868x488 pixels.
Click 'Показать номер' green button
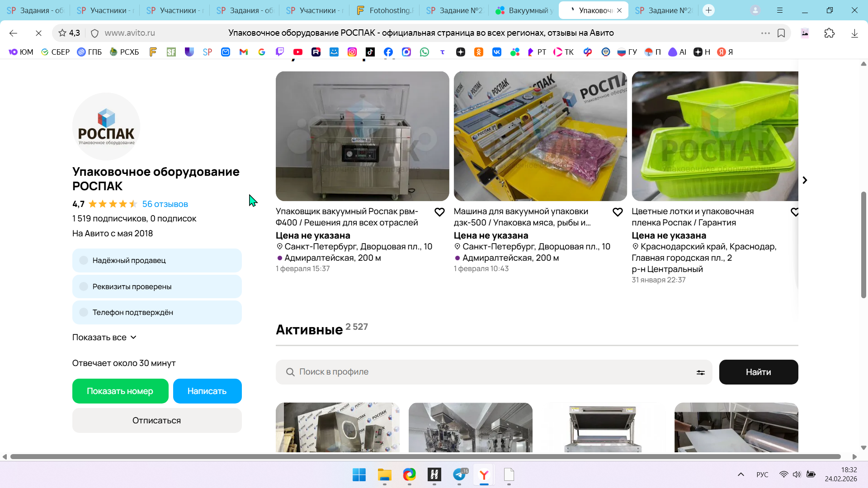tap(120, 391)
